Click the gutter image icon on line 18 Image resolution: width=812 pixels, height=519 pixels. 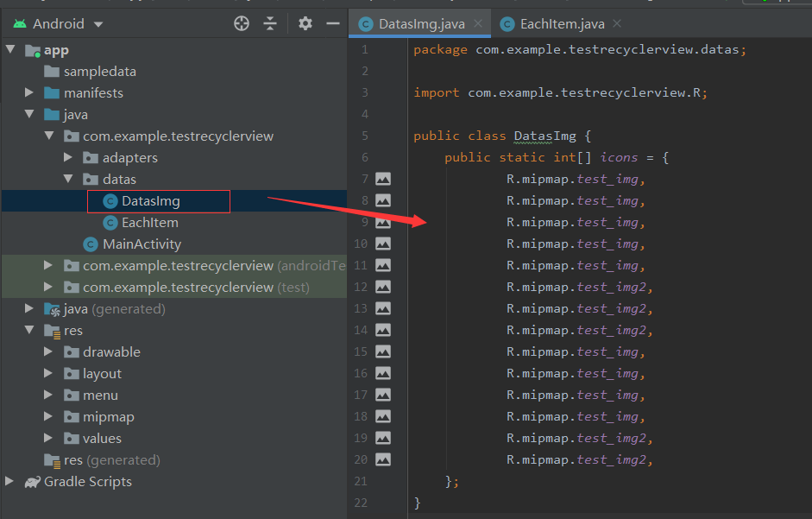[382, 416]
